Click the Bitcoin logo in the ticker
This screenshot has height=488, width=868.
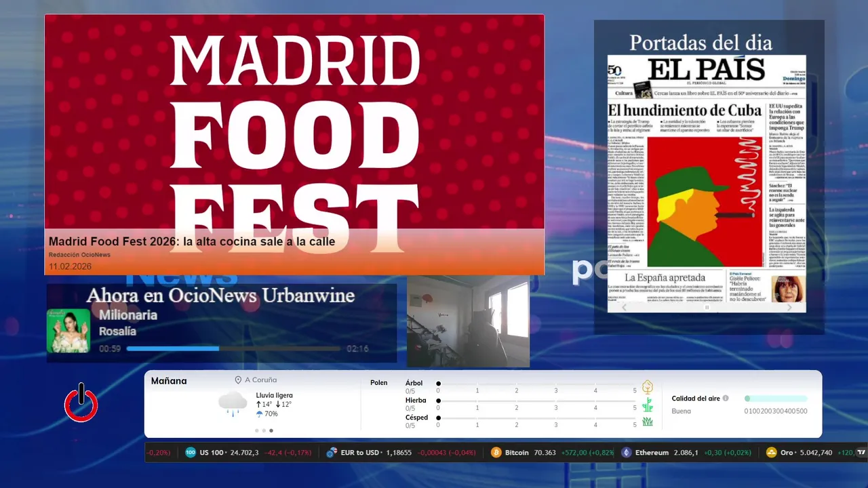coord(496,452)
